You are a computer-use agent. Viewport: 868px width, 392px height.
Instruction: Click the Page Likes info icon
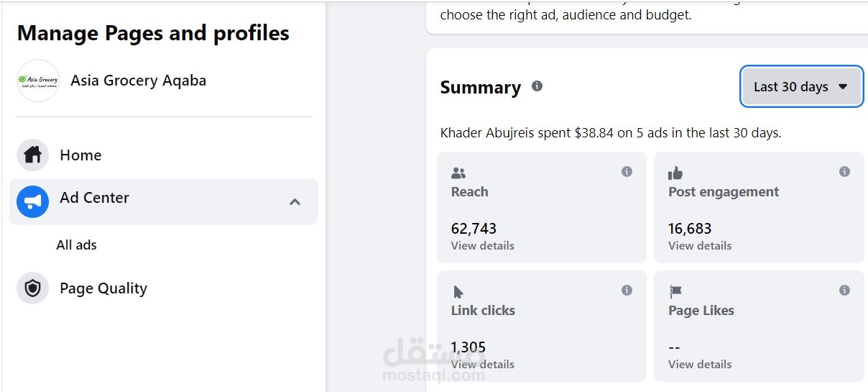844,291
